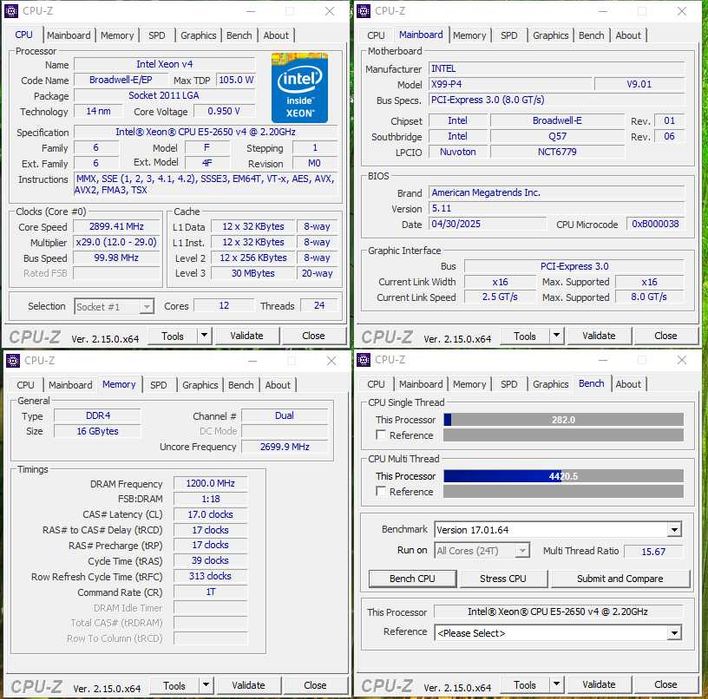The width and height of the screenshot is (708, 699).
Task: Click Tools button in CPU window
Action: 172,336
